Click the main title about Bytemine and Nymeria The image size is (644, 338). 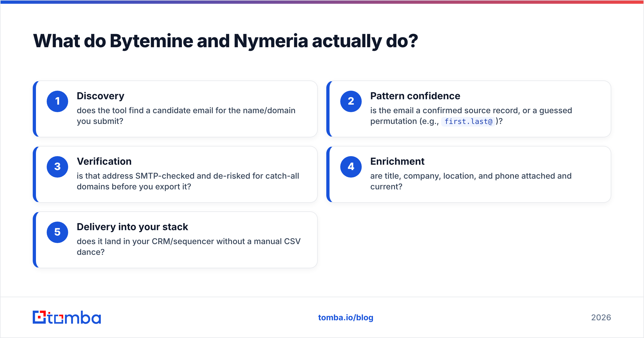coord(225,41)
